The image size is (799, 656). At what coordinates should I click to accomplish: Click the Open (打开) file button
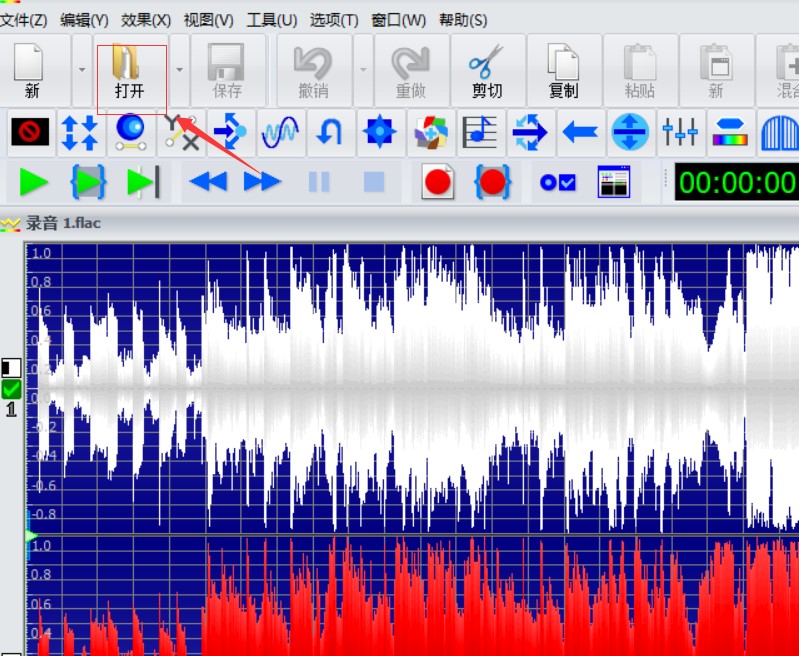(129, 72)
